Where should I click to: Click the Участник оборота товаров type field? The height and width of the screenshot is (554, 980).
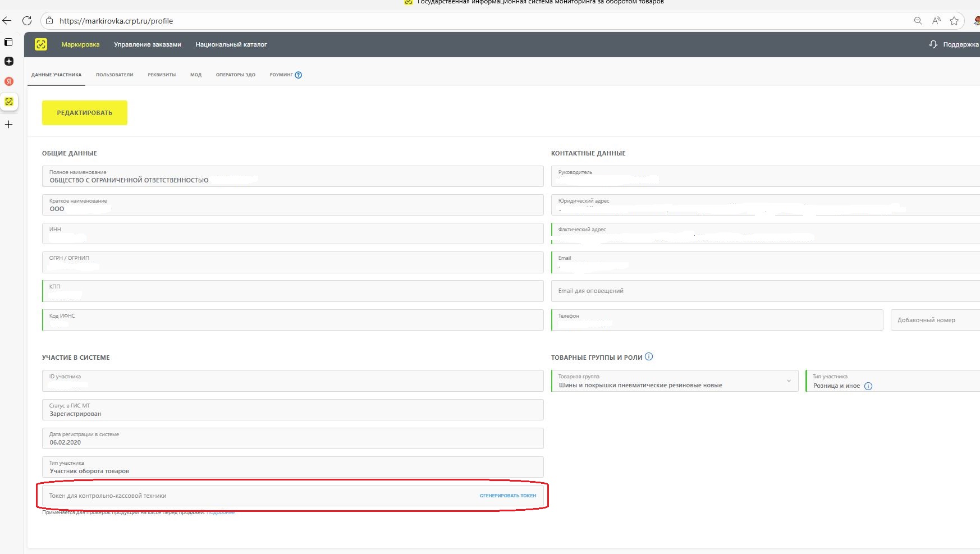292,467
